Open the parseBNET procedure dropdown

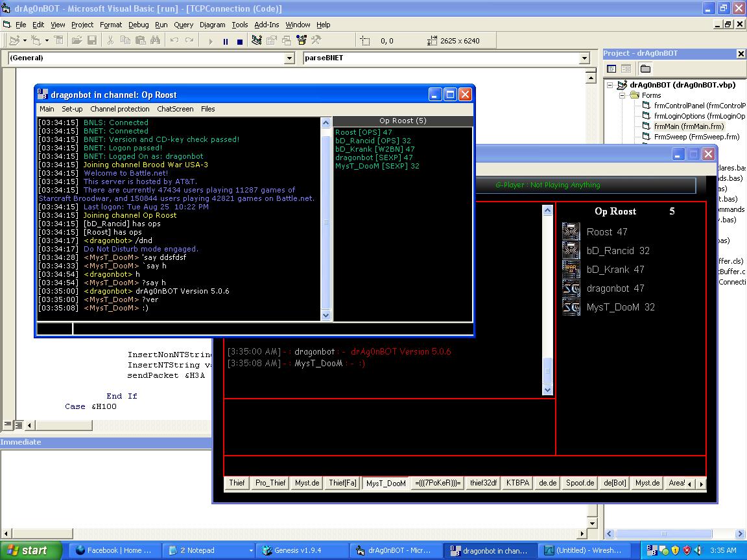[584, 58]
